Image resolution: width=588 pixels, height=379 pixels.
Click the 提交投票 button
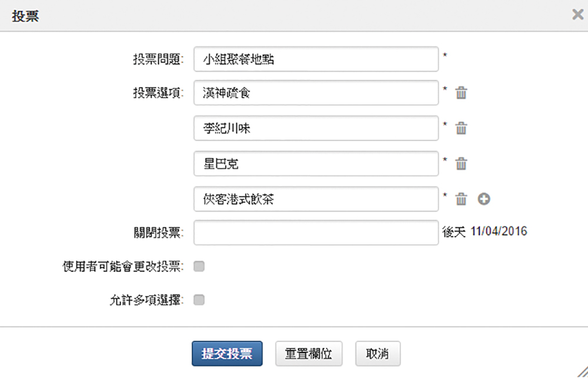(227, 354)
